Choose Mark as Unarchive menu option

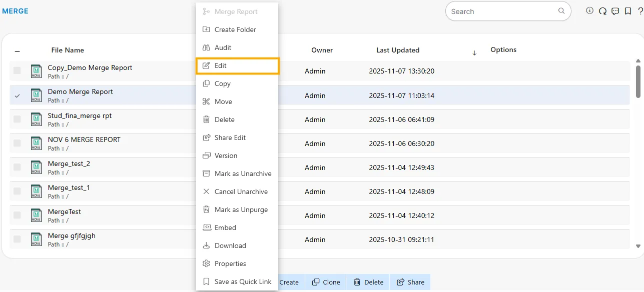click(x=243, y=173)
